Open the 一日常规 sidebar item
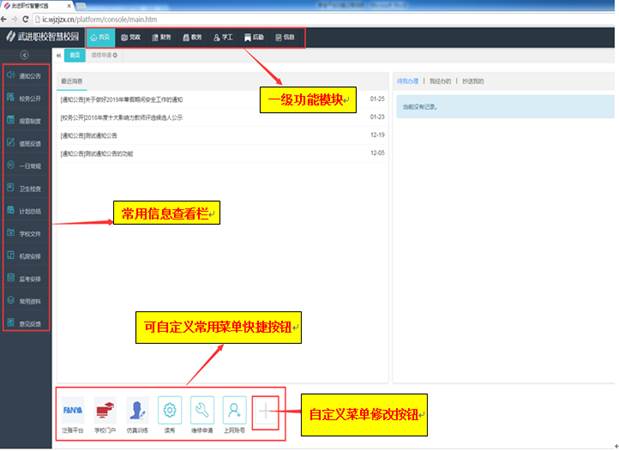This screenshot has height=451, width=619. click(x=24, y=166)
